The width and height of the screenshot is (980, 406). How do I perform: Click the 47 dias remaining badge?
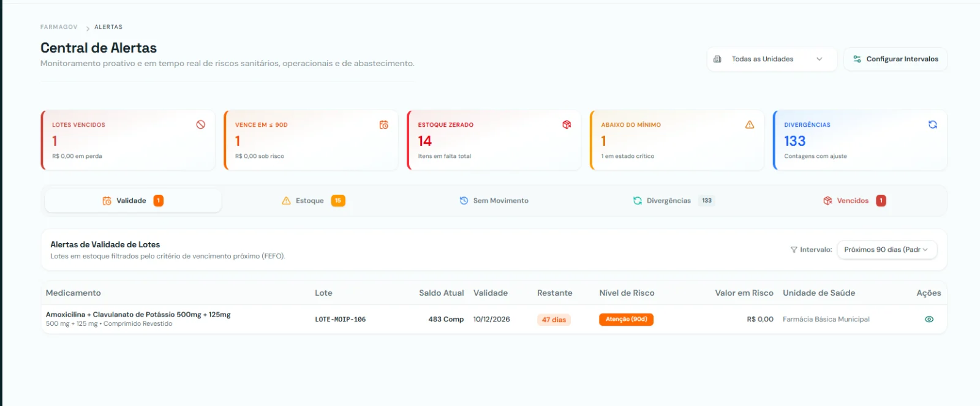pos(554,320)
